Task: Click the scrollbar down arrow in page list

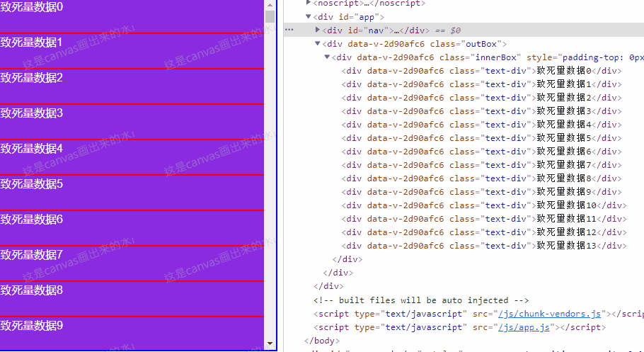Action: point(270,344)
